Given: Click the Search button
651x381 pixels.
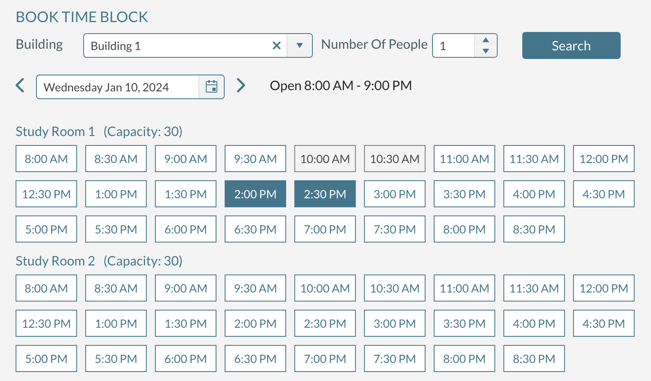Looking at the screenshot, I should 571,46.
